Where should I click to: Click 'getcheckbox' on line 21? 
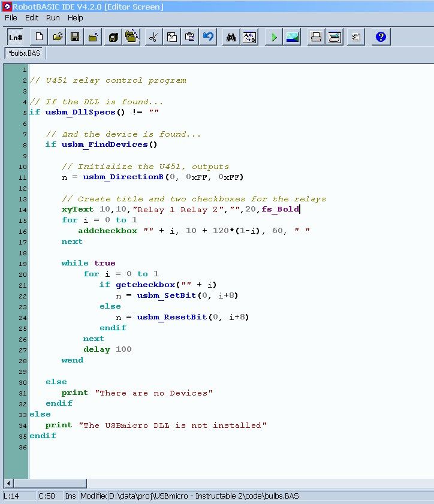click(145, 285)
